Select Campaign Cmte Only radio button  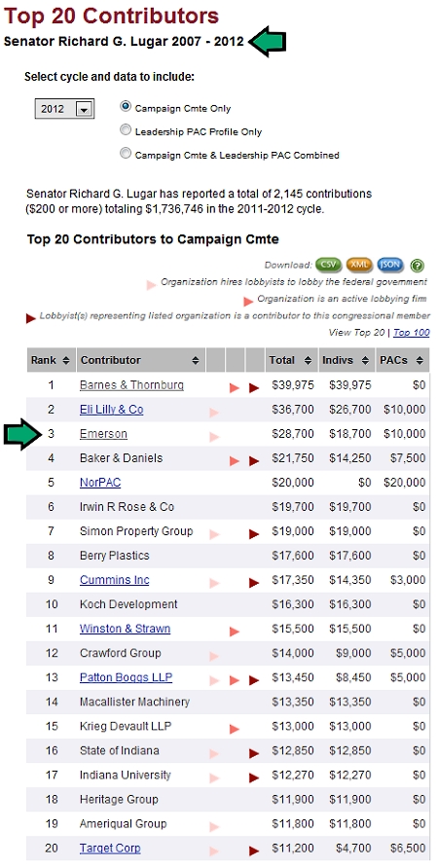tap(126, 107)
